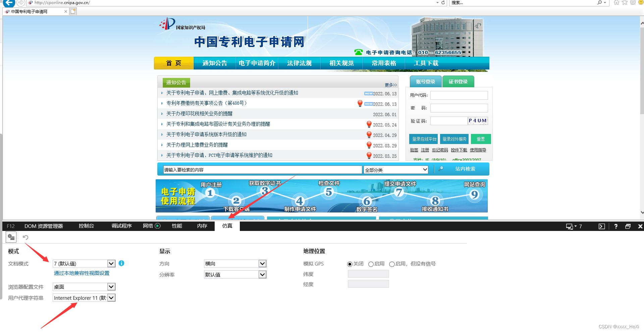
Task: Switch to the 性能 tab
Action: pos(177,226)
